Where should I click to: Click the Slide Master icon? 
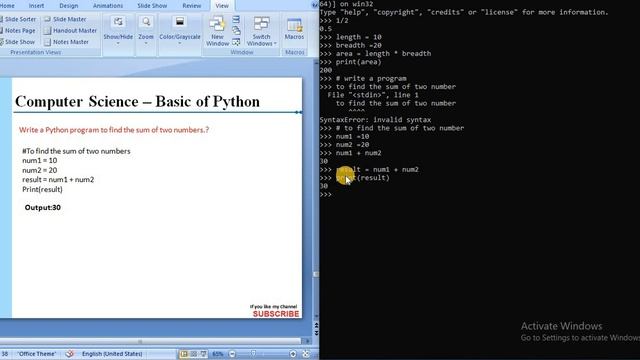(47, 19)
